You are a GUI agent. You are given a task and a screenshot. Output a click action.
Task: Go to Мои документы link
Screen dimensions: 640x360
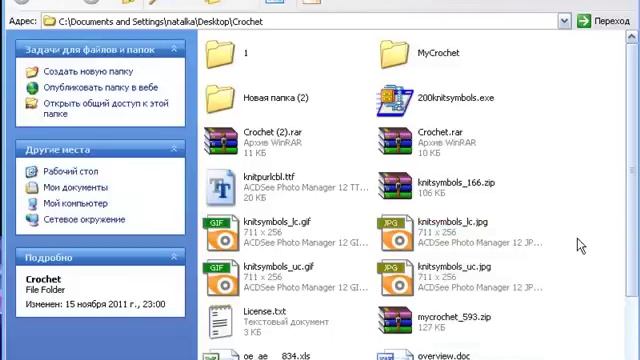76,187
